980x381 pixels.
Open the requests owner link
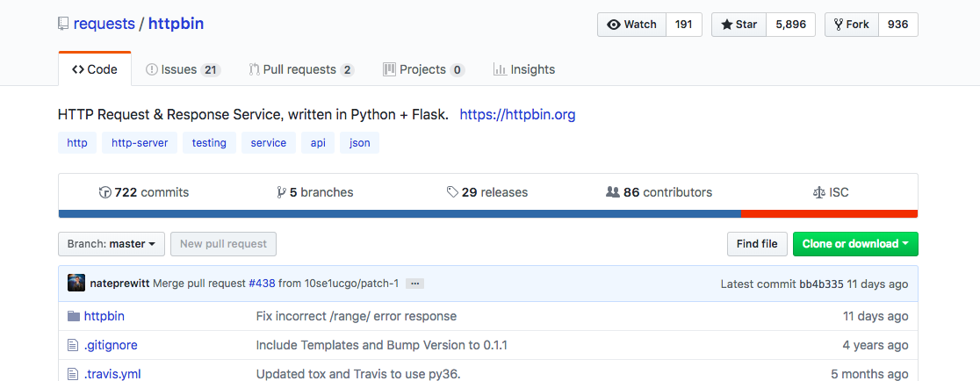104,24
